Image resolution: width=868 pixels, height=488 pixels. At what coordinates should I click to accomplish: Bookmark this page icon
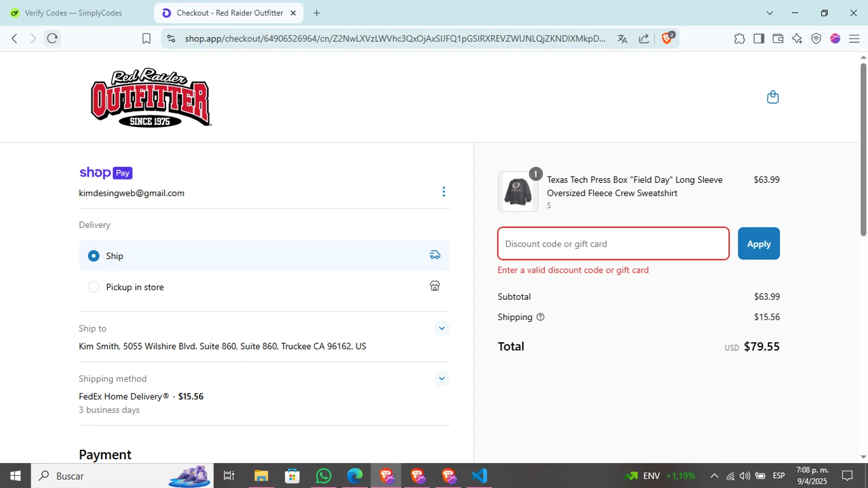point(146,38)
